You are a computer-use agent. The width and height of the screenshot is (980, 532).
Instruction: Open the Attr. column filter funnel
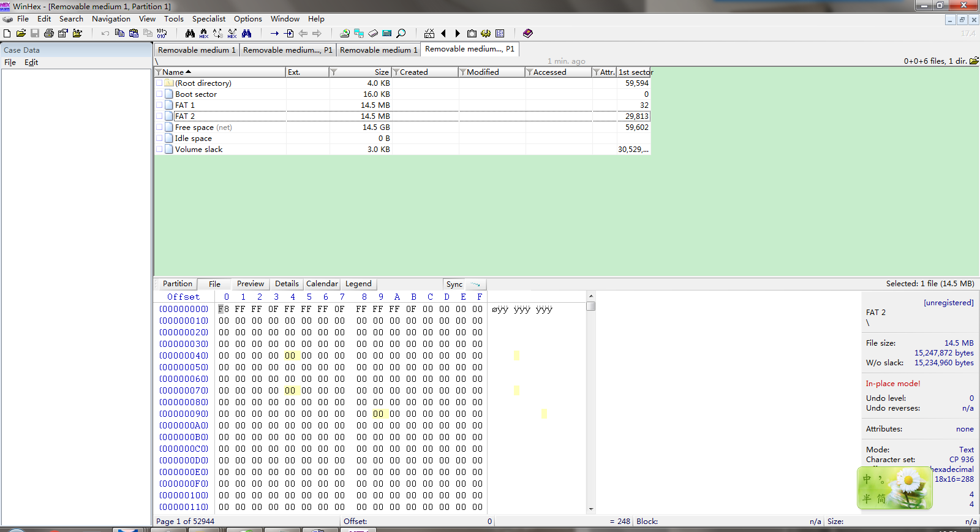597,72
